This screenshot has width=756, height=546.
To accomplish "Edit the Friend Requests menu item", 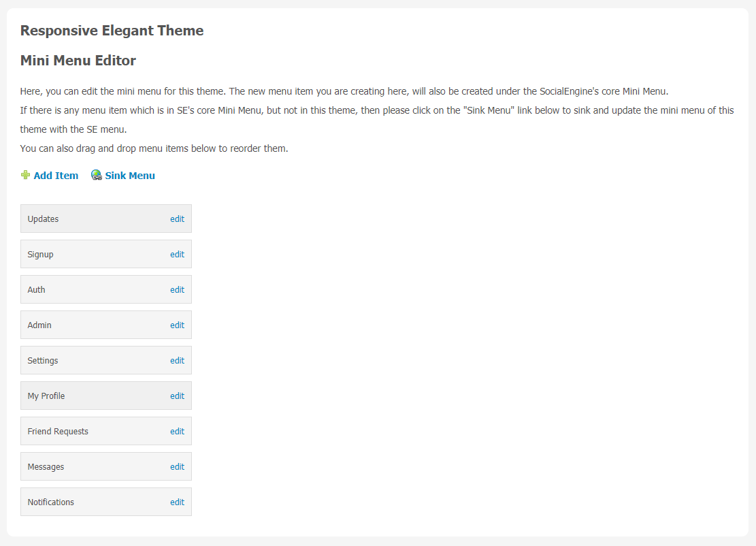I will click(177, 431).
